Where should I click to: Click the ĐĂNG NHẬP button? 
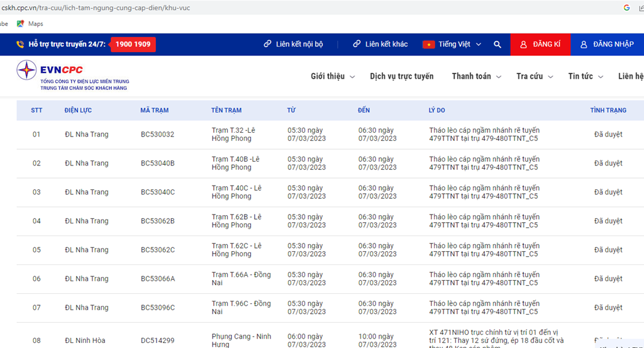[x=607, y=45]
